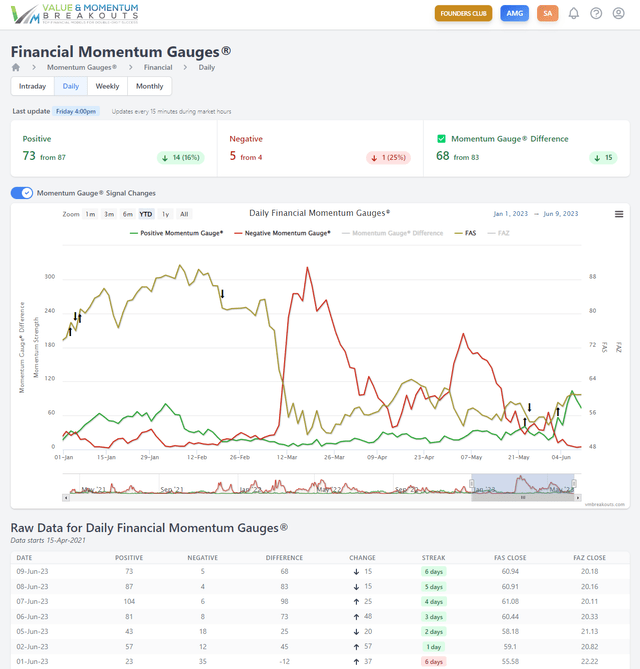Click the POSITIVE column header

point(129,558)
